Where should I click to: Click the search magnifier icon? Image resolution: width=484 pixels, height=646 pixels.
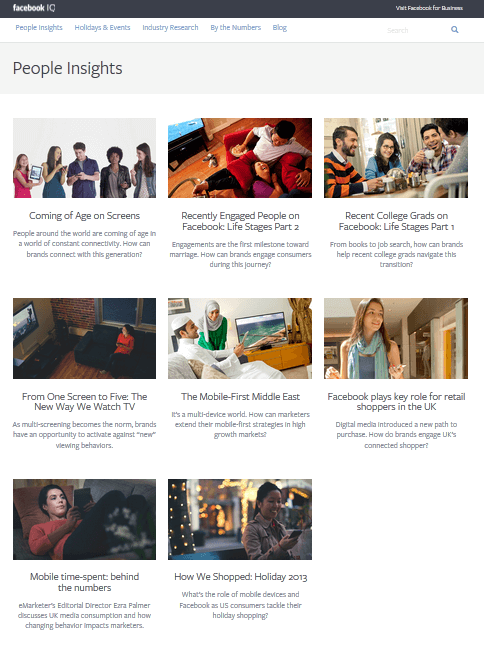454,30
